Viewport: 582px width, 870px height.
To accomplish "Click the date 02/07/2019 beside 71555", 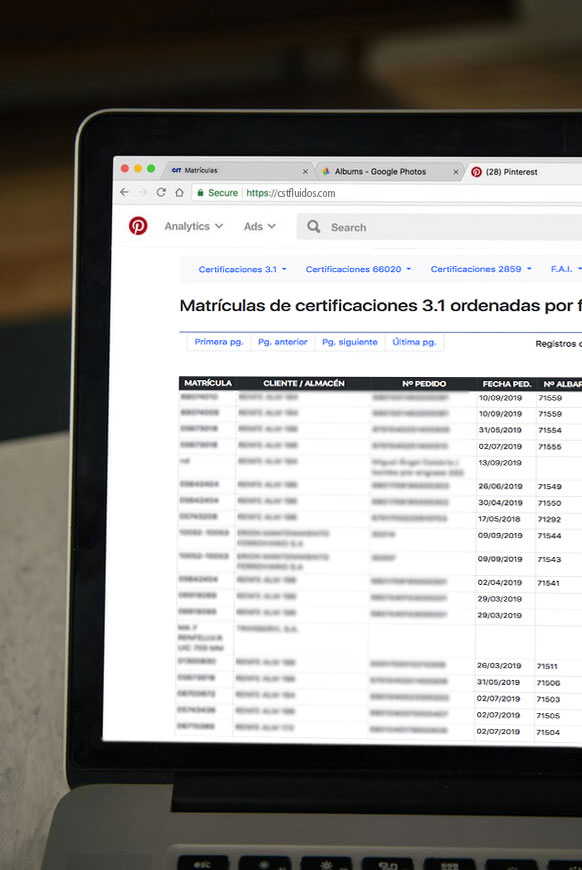I will (500, 447).
